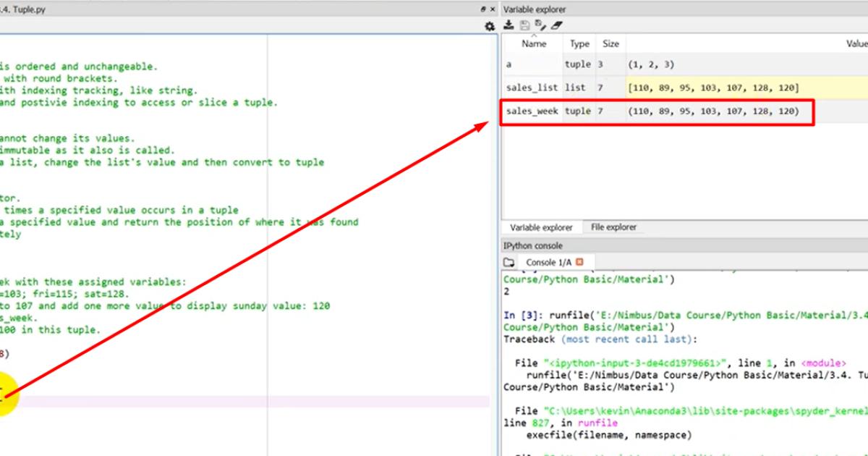Open editor options via the gear icon
The height and width of the screenshot is (456, 868).
(x=490, y=26)
